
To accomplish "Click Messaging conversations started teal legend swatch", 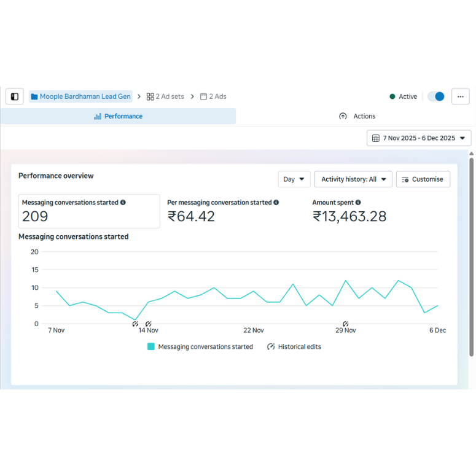I will point(151,347).
